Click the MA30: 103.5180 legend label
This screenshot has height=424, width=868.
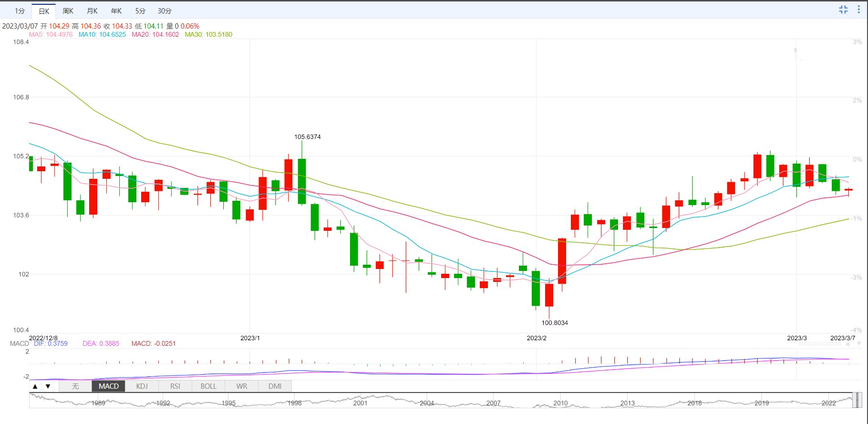click(208, 34)
